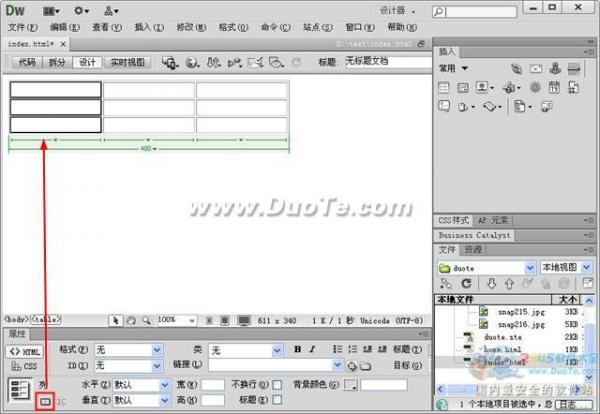This screenshot has height=414, width=600.
Task: Click the Italic I formatting icon
Action: [312, 349]
